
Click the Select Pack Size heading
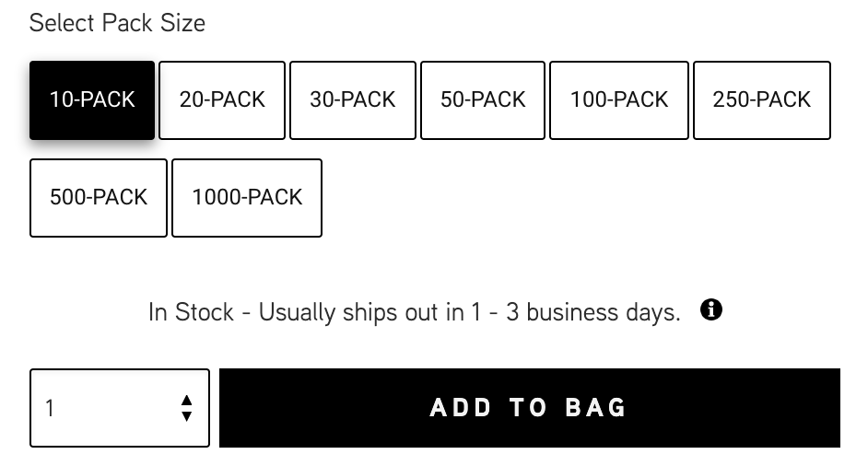point(117,23)
